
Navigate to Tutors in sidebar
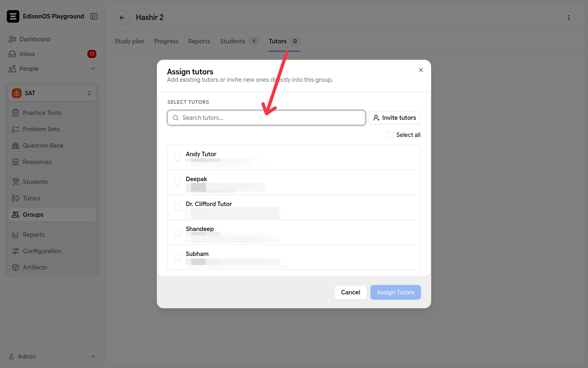[52, 198]
